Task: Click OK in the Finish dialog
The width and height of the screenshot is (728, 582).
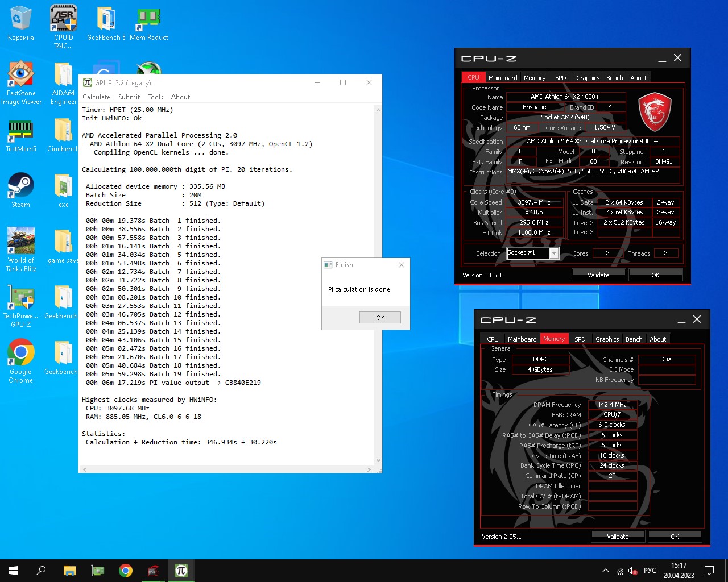Action: tap(380, 318)
